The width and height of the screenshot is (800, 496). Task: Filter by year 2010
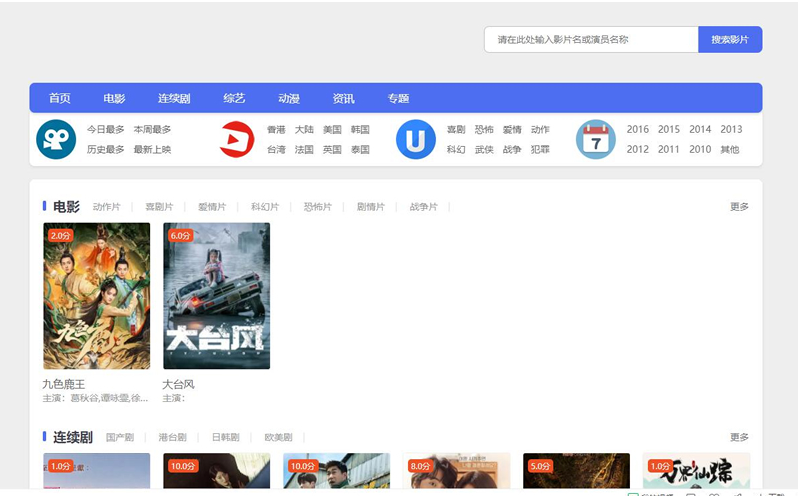[x=700, y=150]
